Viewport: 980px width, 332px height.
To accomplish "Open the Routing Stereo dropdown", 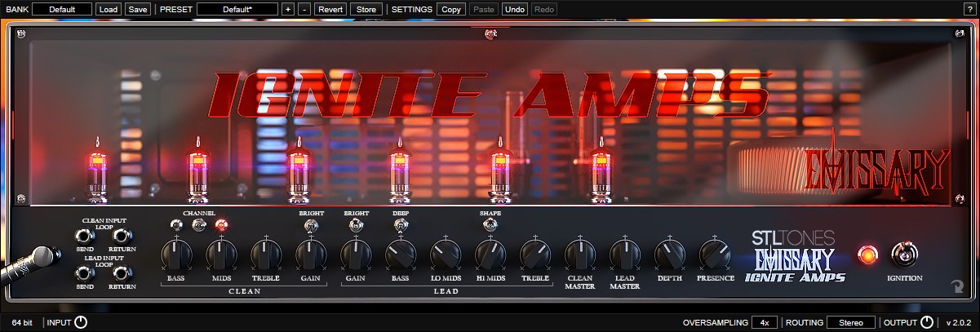I will click(850, 322).
